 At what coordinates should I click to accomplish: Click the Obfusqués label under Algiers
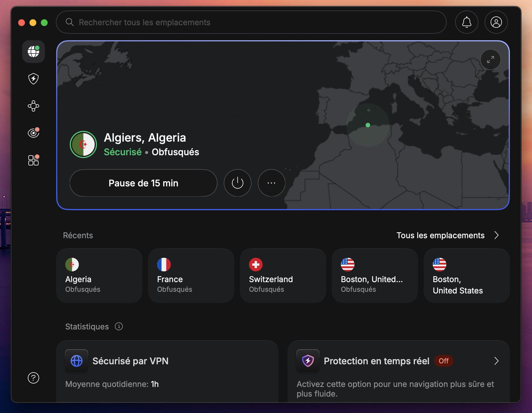(x=175, y=152)
